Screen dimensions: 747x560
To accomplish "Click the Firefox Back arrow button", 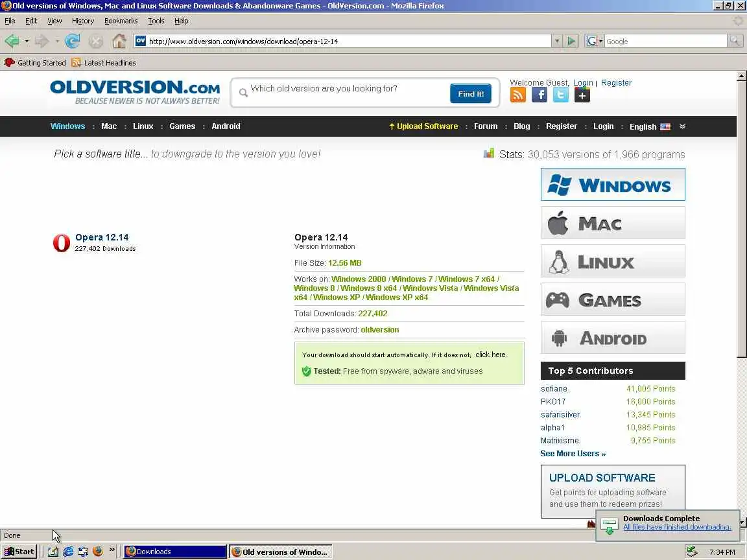I will 12,41.
